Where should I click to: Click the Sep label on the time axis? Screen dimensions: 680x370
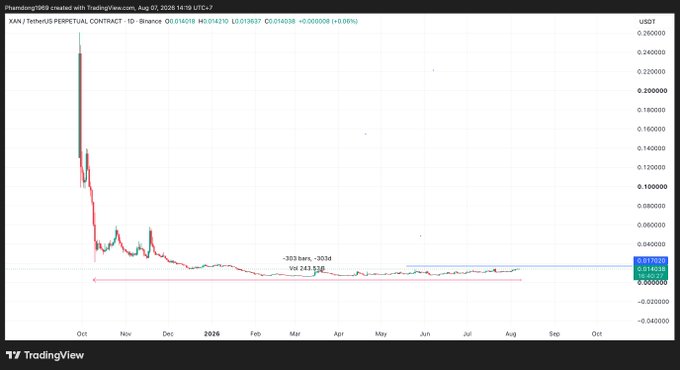click(555, 334)
